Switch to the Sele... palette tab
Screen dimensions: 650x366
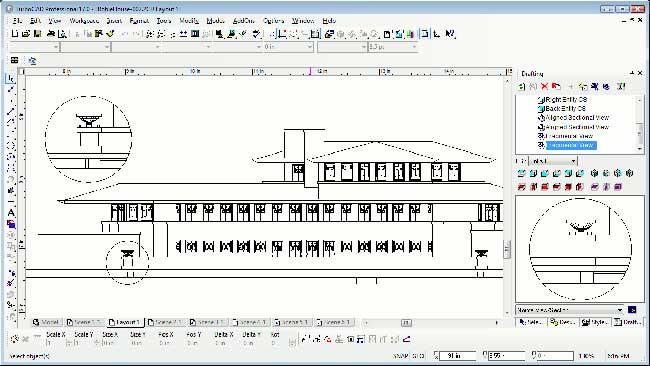(x=531, y=322)
